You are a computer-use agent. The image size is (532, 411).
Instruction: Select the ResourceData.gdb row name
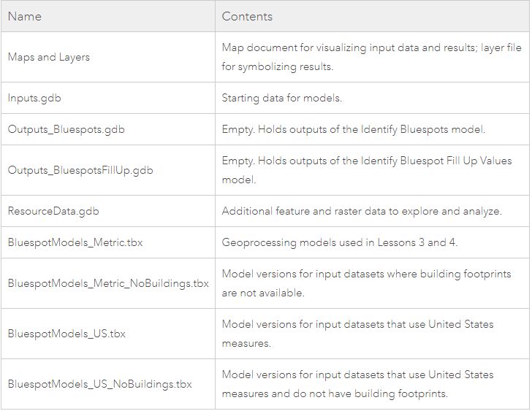[53, 211]
